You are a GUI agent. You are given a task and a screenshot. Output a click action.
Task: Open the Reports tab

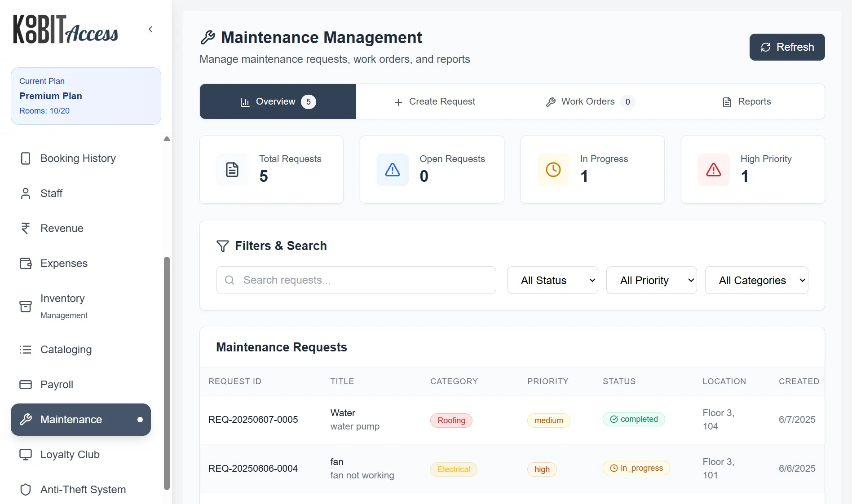[x=746, y=101]
